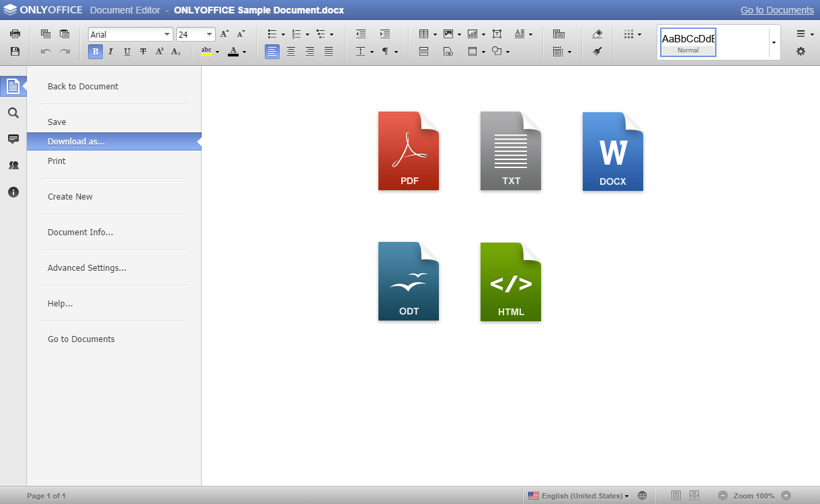Click the Insert Page Break icon

[x=423, y=51]
